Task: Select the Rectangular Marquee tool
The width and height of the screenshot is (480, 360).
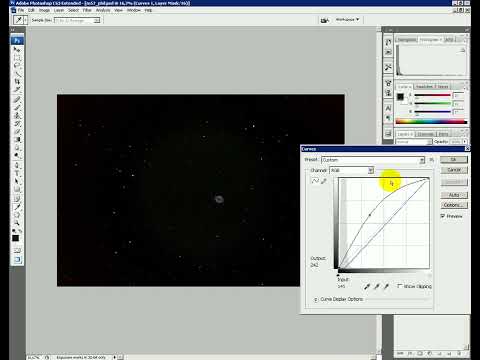Action: pos(17,57)
